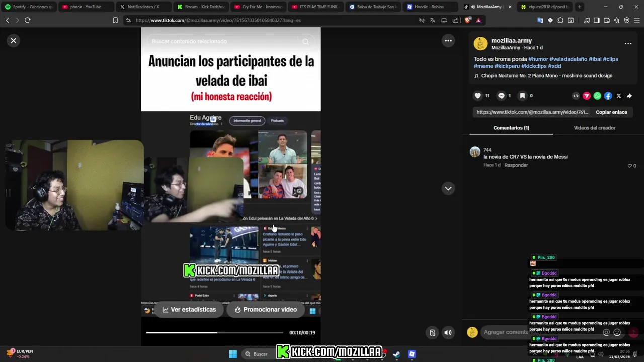The image size is (644, 362).
Task: Switch to the Hoodie - Roblox tab
Action: (x=430, y=7)
